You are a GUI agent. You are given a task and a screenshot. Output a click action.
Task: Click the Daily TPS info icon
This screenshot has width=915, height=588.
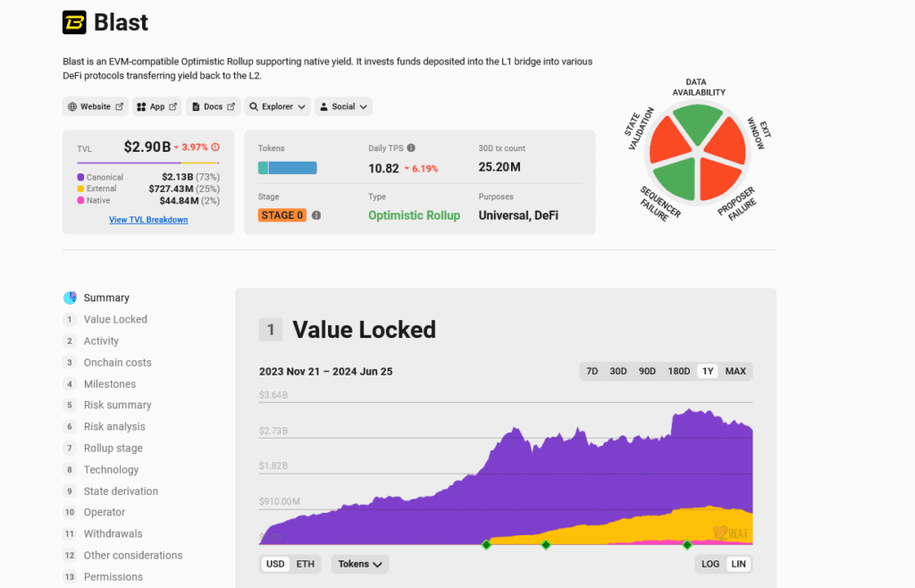[411, 148]
